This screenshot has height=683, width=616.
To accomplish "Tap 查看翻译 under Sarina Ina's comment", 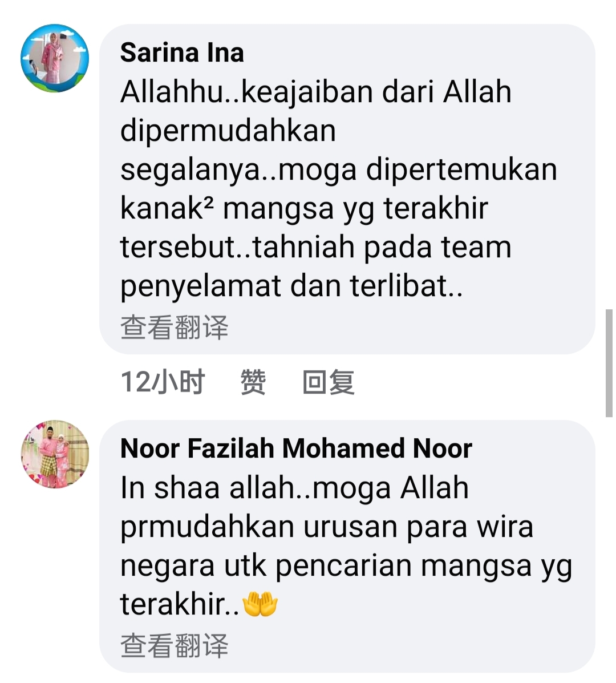I will [x=174, y=327].
